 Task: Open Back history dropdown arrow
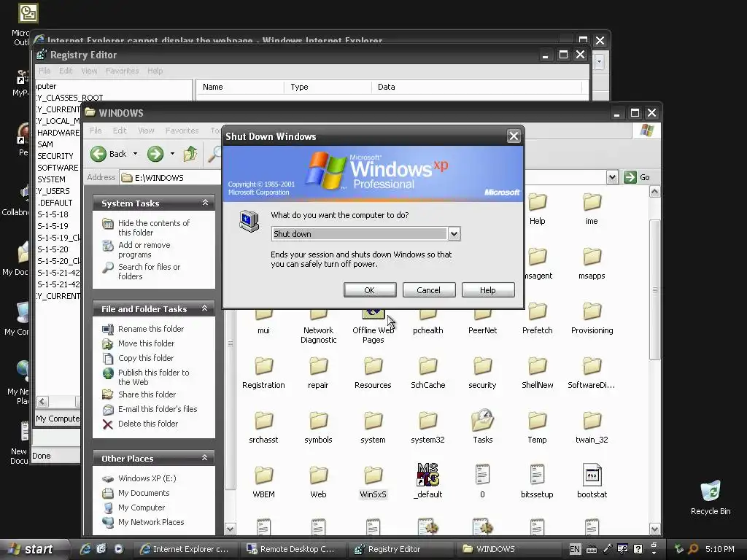coord(135,154)
